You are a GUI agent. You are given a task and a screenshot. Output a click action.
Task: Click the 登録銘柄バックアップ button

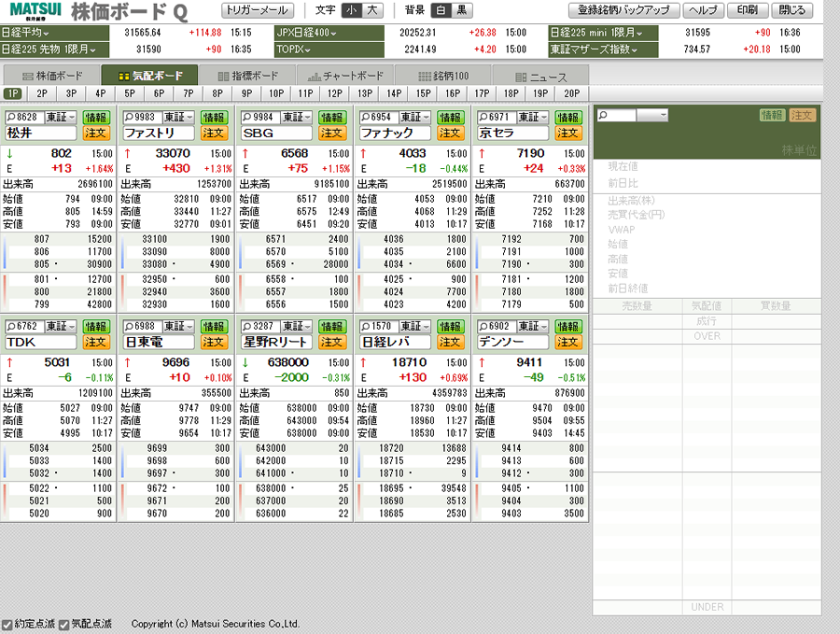tap(623, 10)
